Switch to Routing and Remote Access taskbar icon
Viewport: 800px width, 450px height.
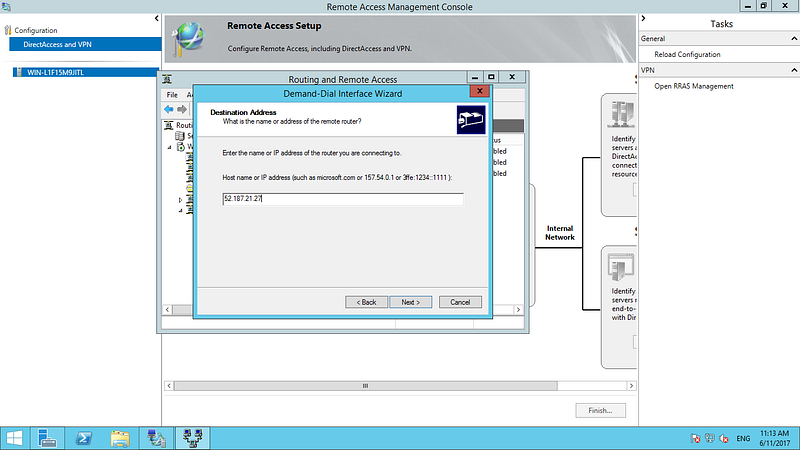193,438
